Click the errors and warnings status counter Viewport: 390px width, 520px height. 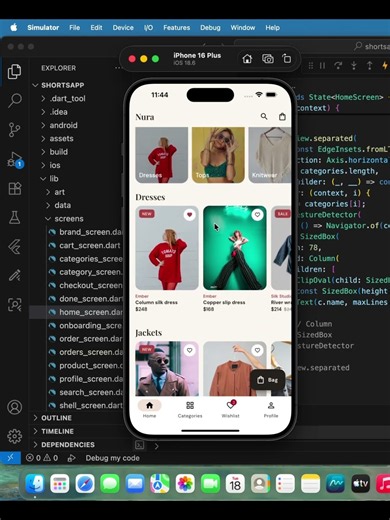42,458
